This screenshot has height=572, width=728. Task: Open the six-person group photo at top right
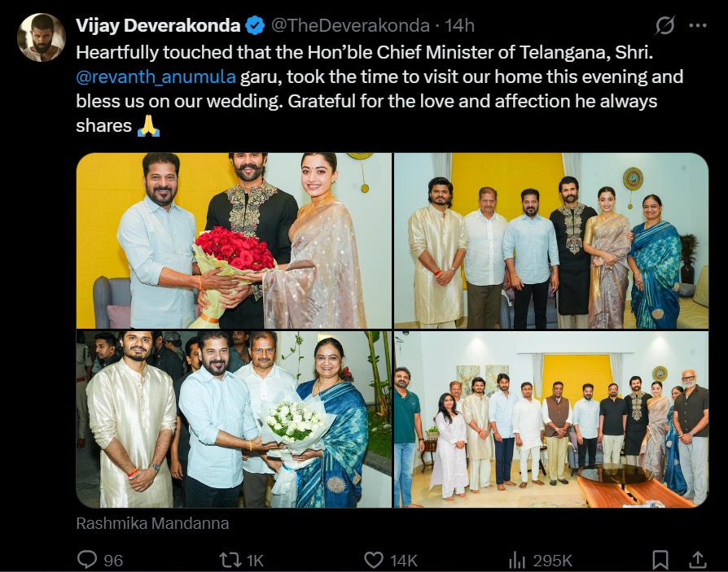coord(551,241)
